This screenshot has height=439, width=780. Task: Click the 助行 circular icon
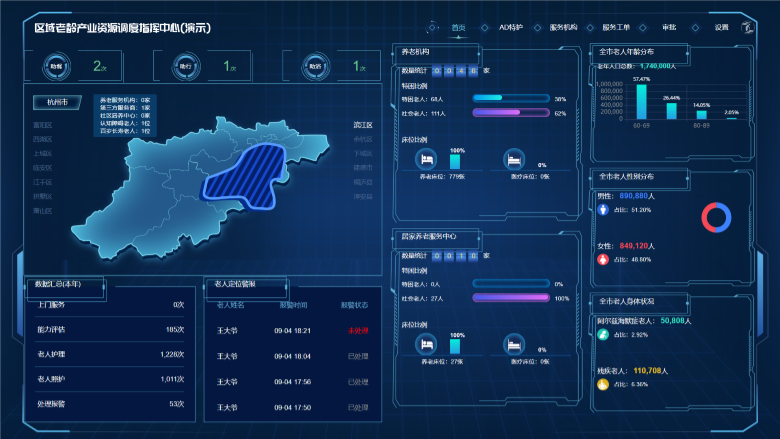[x=184, y=67]
